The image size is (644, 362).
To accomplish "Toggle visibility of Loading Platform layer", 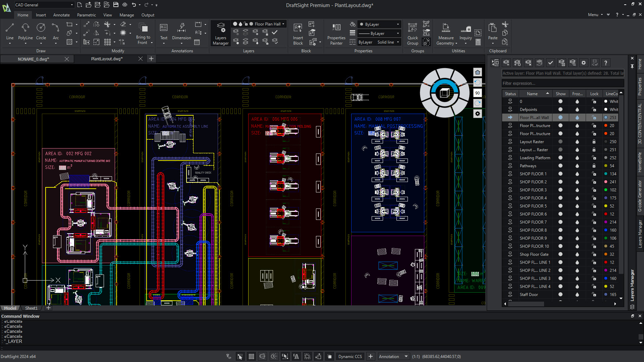I will [x=560, y=158].
